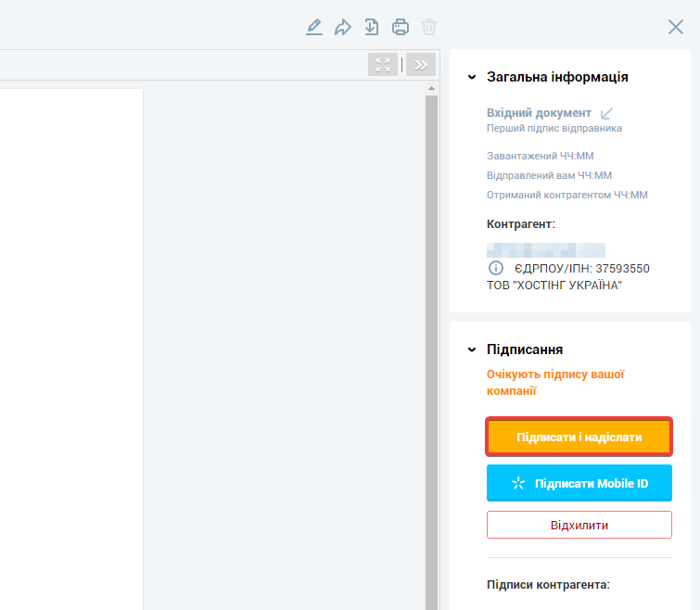Download the document via download icon

(372, 27)
